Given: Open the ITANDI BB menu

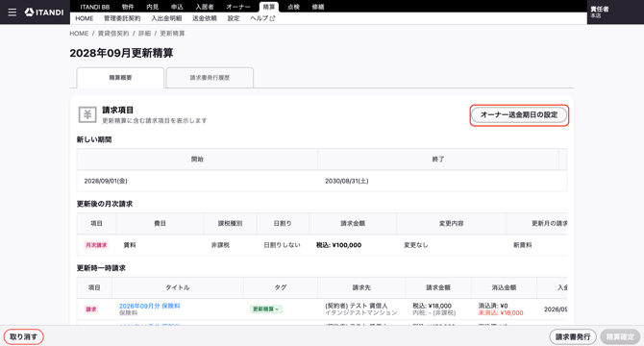Looking at the screenshot, I should pos(95,7).
